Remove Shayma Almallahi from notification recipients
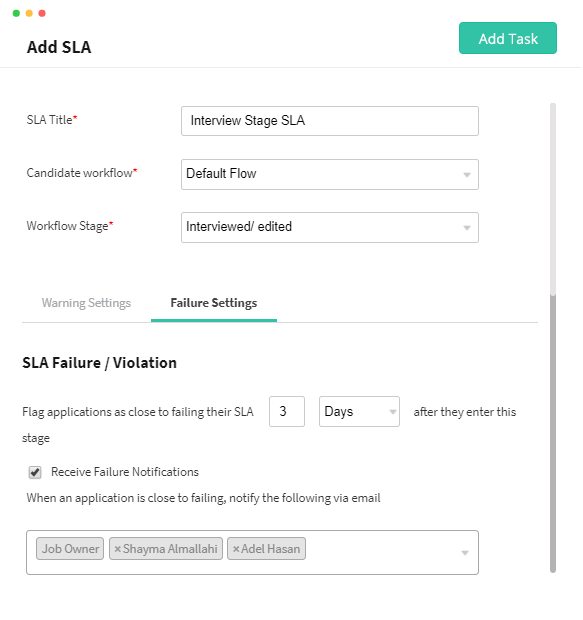The height and width of the screenshot is (620, 583). (x=117, y=550)
